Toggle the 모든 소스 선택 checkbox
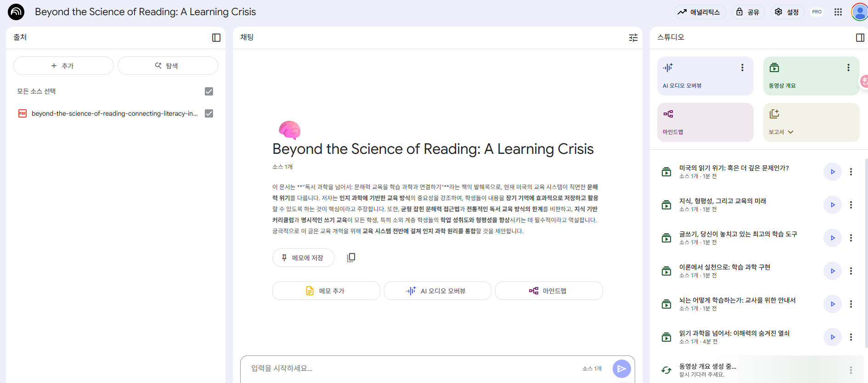Screen dimensions: 868x383 [x=209, y=91]
